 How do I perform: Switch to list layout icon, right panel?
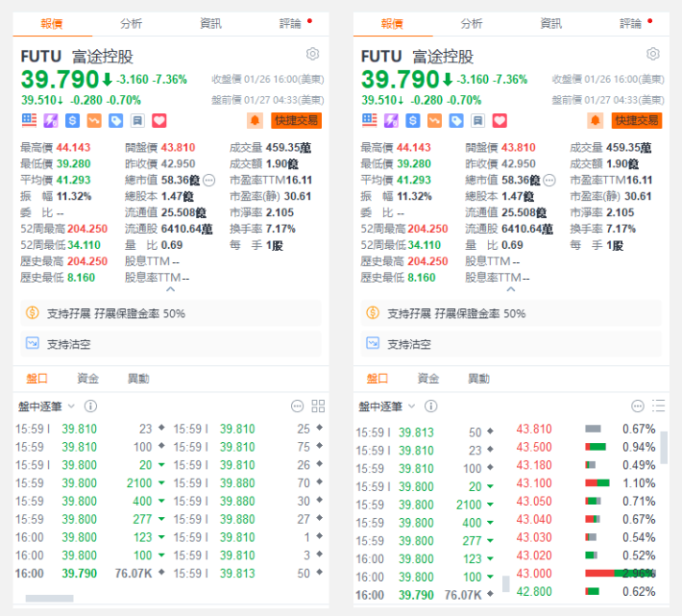(659, 407)
